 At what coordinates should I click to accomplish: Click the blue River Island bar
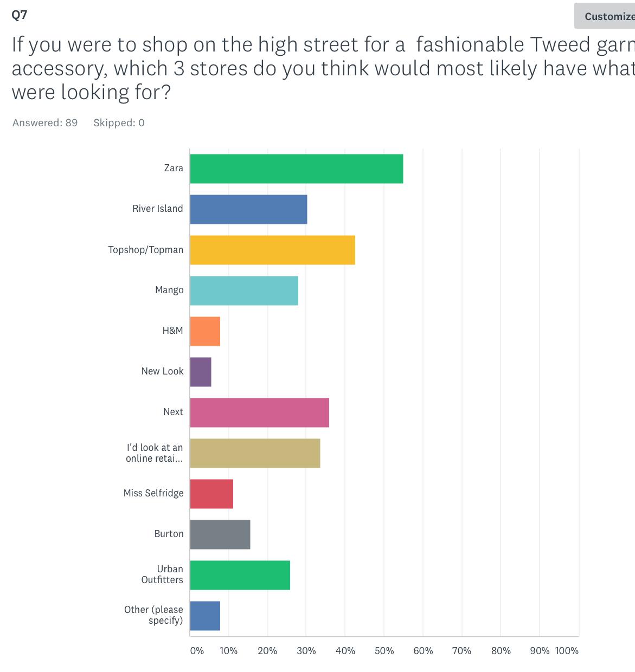click(248, 209)
